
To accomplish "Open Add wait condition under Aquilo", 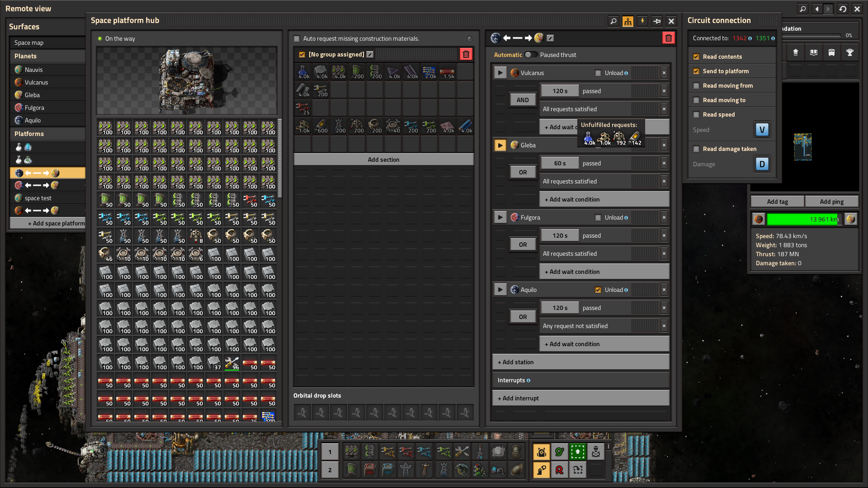I will [604, 344].
